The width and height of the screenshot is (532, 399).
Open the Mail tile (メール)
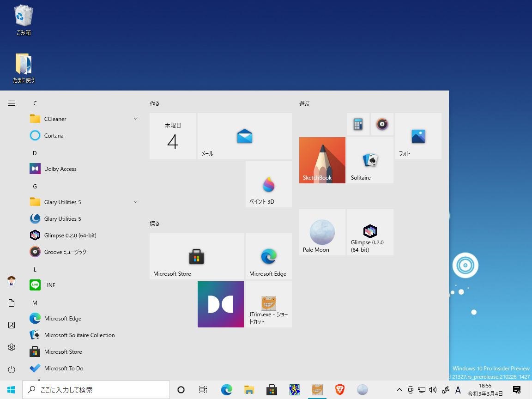point(244,136)
